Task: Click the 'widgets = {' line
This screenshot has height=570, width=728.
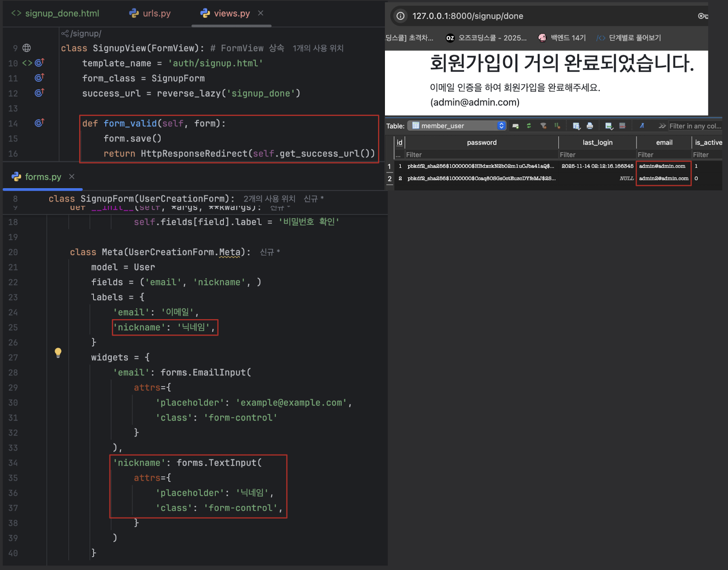Action: (120, 357)
